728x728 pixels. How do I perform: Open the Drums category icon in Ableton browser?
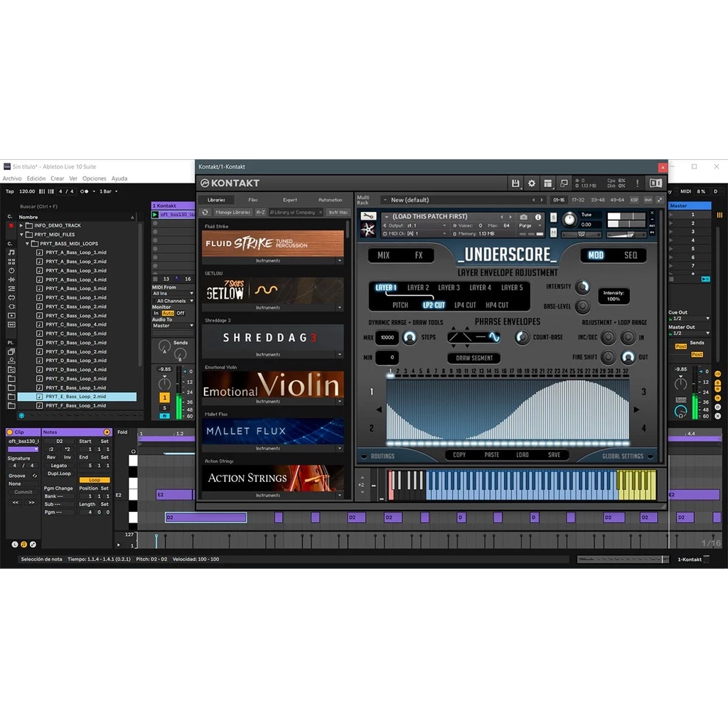coord(11,262)
